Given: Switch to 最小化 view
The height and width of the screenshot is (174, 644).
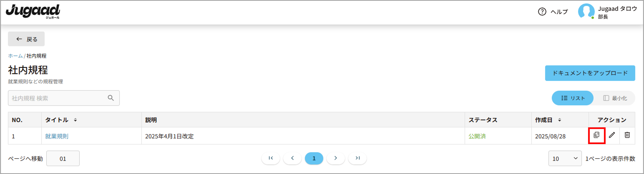Looking at the screenshot, I should tap(615, 98).
